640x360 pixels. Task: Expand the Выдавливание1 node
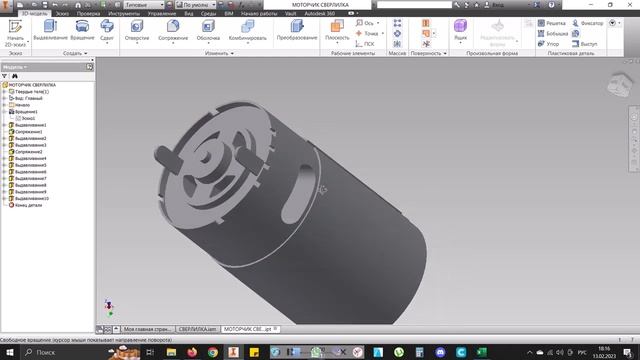point(4,125)
